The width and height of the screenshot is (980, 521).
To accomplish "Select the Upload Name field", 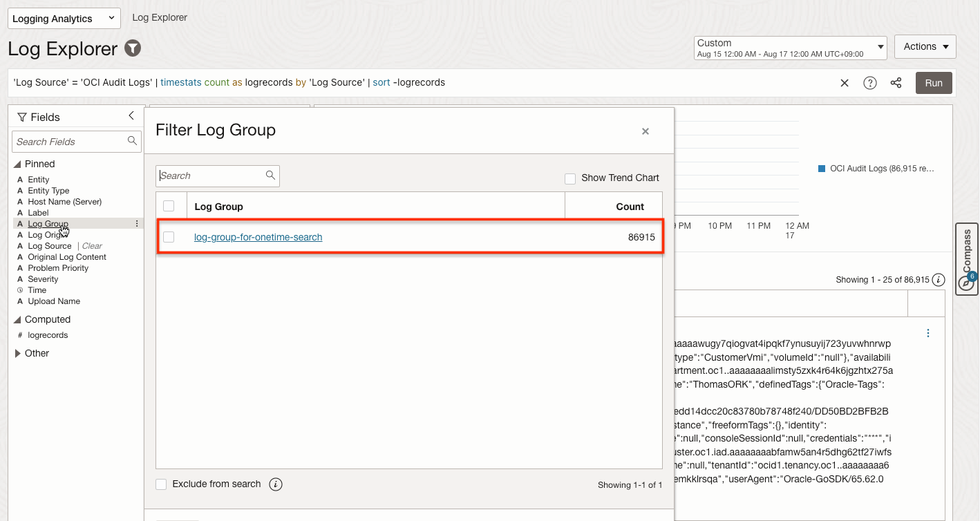I will (x=54, y=301).
